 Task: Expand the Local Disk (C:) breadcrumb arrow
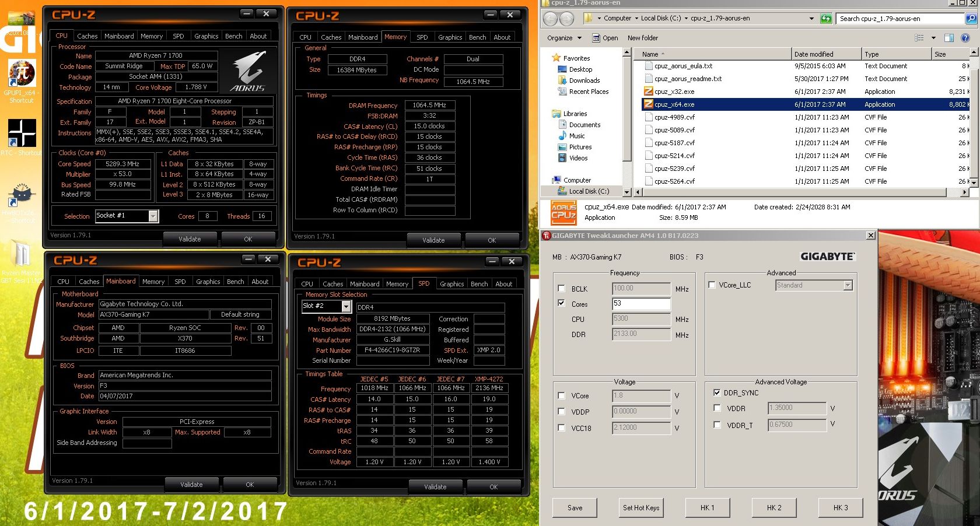[686, 18]
